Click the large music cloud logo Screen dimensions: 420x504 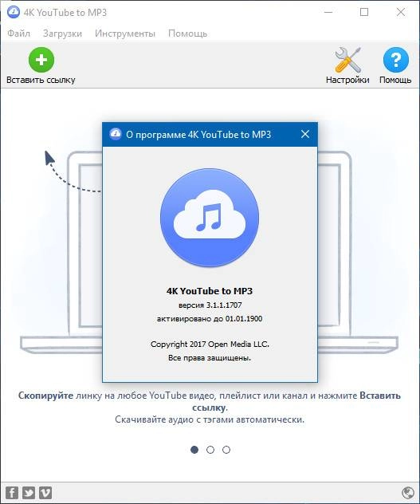tap(210, 218)
